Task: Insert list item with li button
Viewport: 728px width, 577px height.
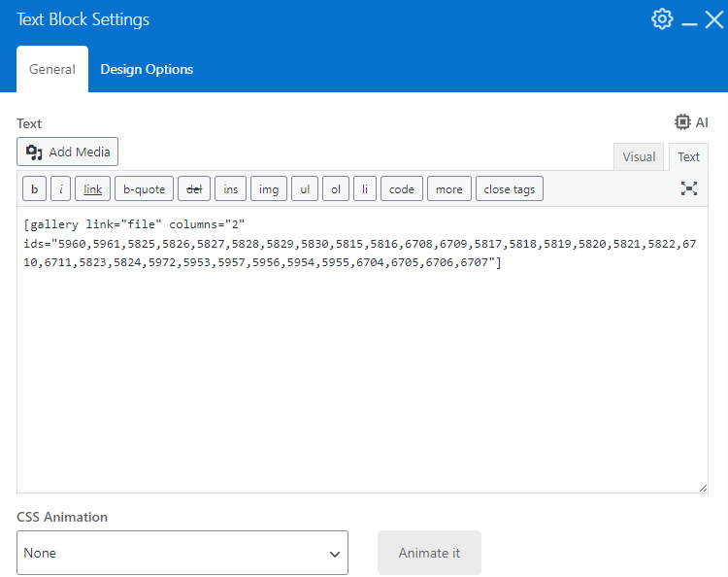Action: (x=365, y=189)
